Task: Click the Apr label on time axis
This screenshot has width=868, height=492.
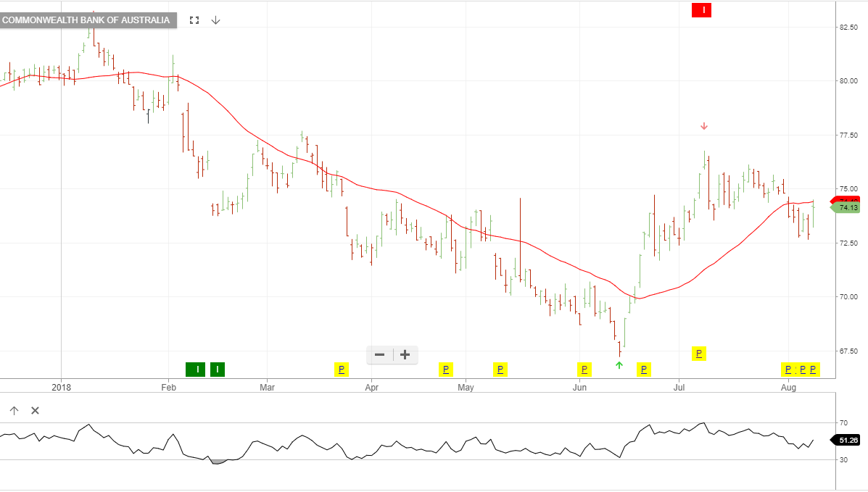Action: click(371, 388)
